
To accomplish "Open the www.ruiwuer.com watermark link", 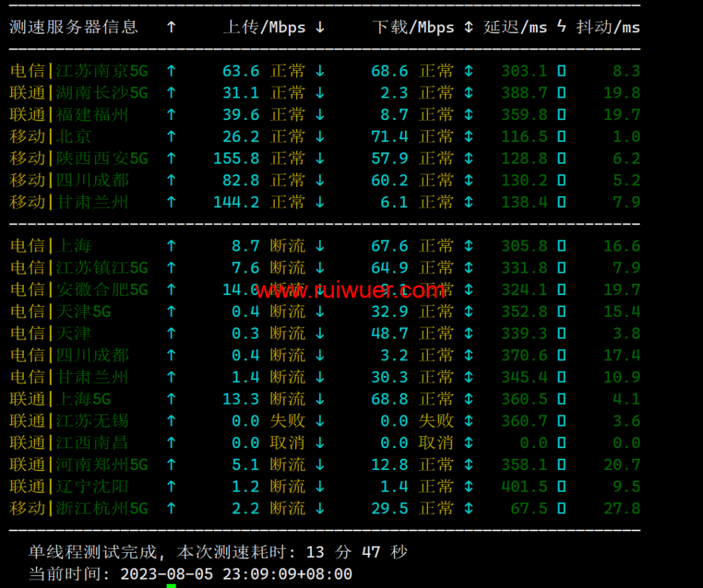I will coord(350,290).
